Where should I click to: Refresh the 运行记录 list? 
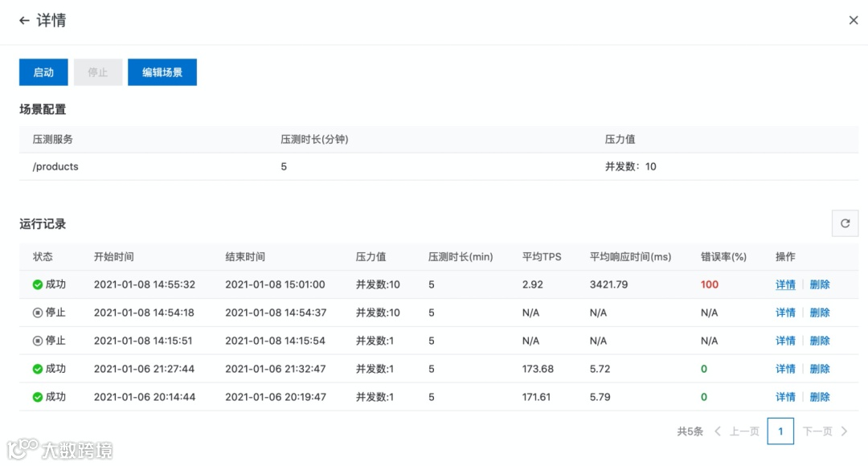845,223
